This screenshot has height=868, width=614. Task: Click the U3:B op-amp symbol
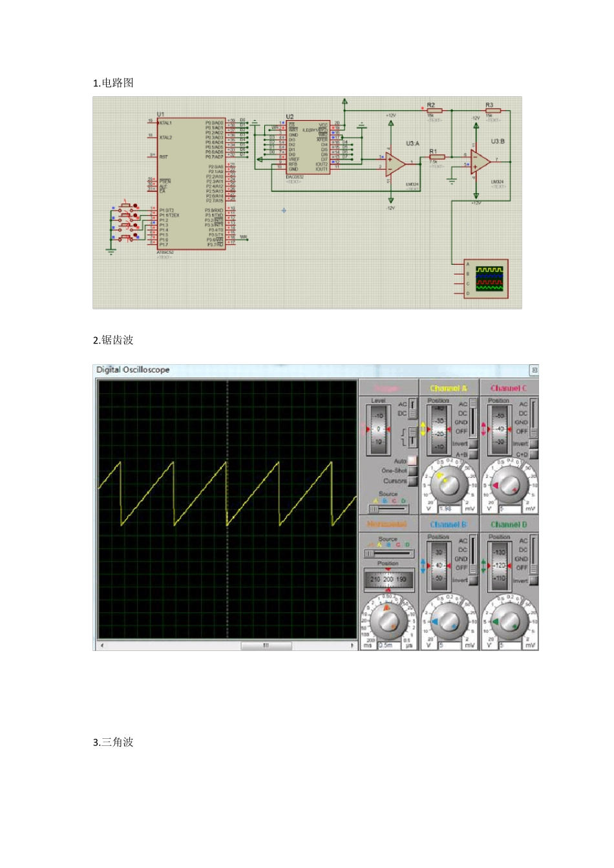(480, 161)
